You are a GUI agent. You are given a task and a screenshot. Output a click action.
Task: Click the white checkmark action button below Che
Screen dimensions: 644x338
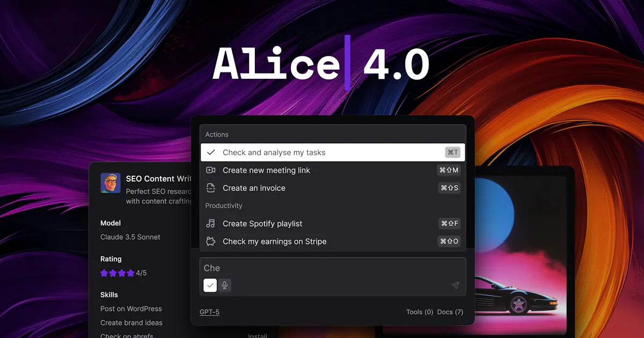point(210,285)
